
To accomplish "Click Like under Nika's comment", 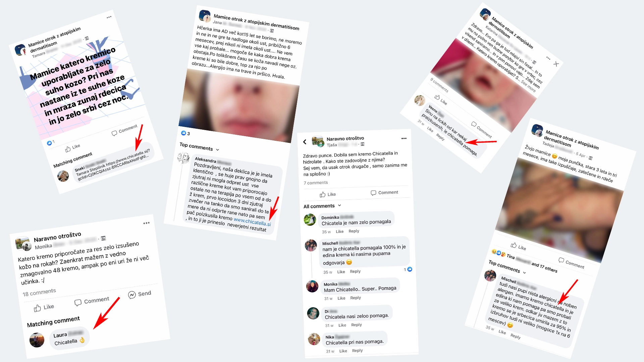I will [x=343, y=351].
